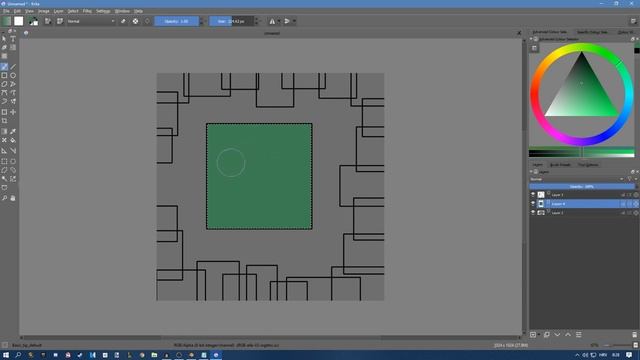Select the Zoom tool
Viewport: 640px width, 360px height.
coord(4,198)
